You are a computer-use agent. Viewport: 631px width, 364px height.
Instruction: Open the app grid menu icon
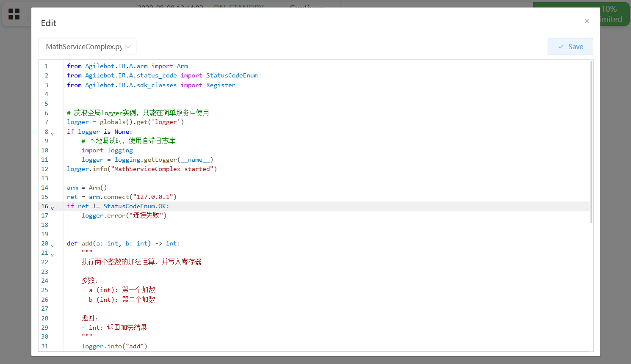coord(14,14)
